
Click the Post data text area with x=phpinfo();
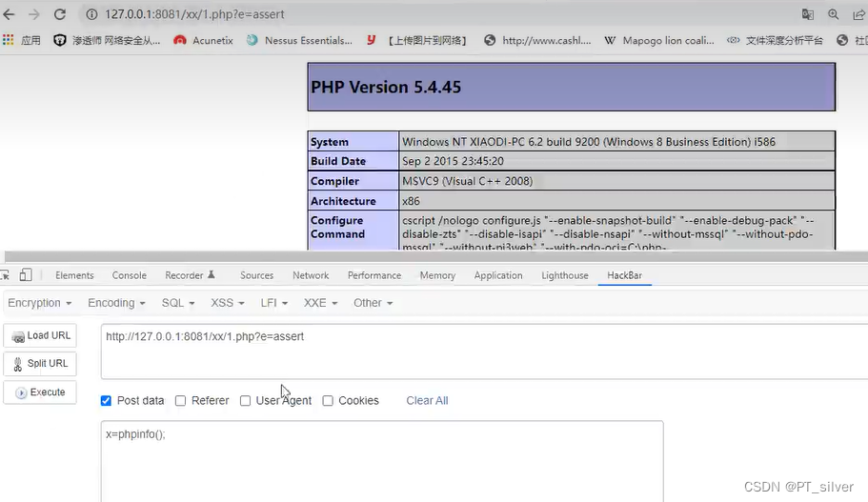pyautogui.click(x=382, y=462)
